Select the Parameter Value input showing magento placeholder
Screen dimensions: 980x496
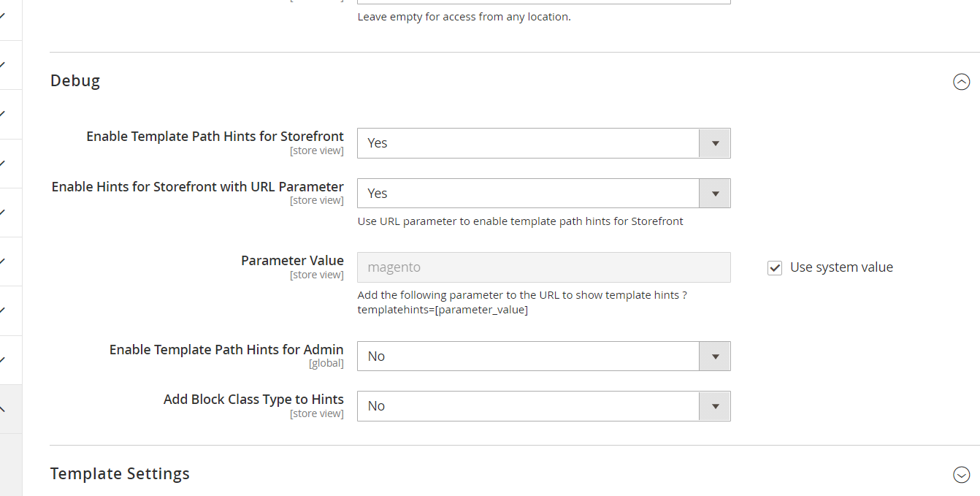point(543,267)
